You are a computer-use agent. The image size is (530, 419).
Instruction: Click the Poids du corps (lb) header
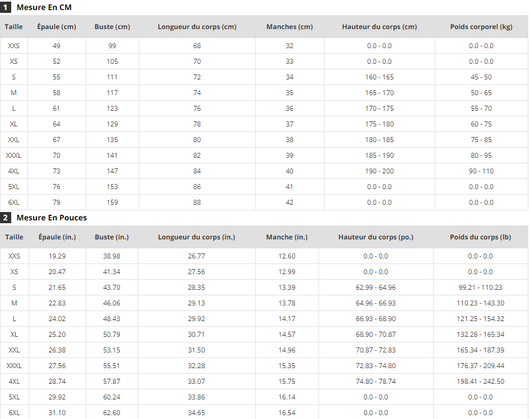(x=480, y=237)
